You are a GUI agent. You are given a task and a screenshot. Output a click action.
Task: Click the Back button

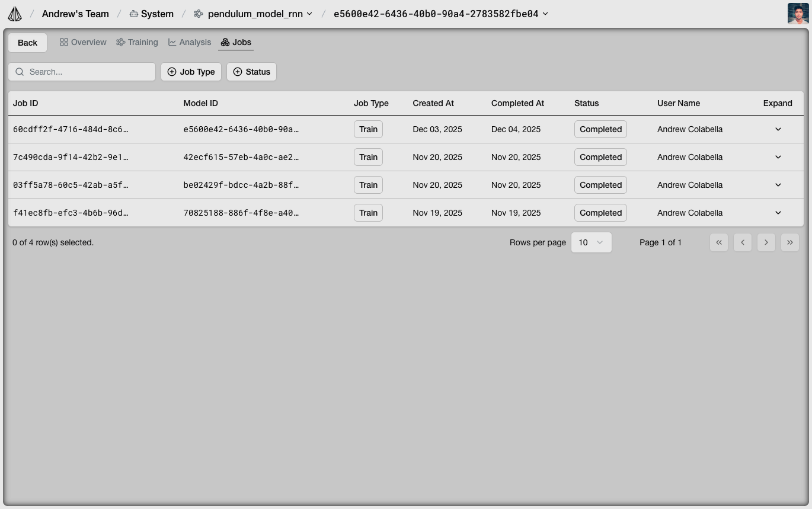pos(27,42)
